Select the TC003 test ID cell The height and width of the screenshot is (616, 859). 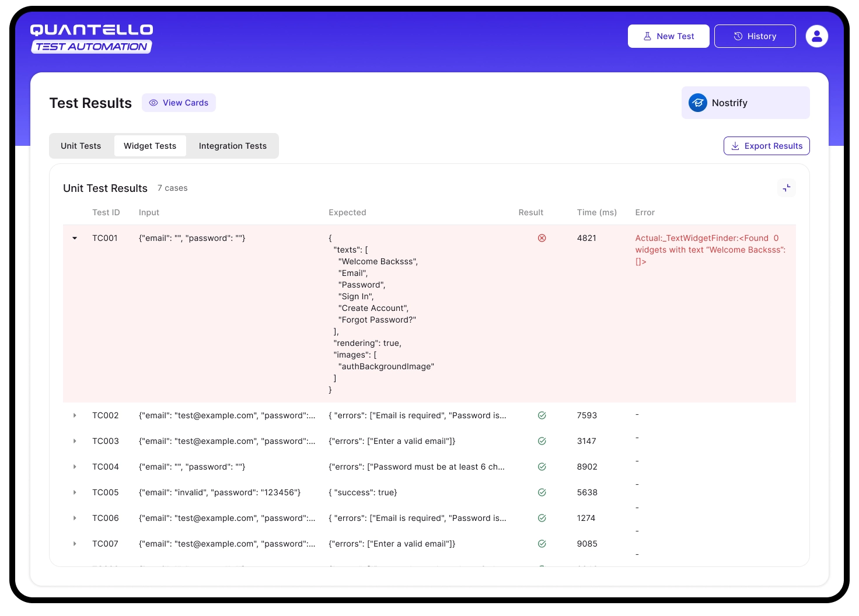(106, 441)
